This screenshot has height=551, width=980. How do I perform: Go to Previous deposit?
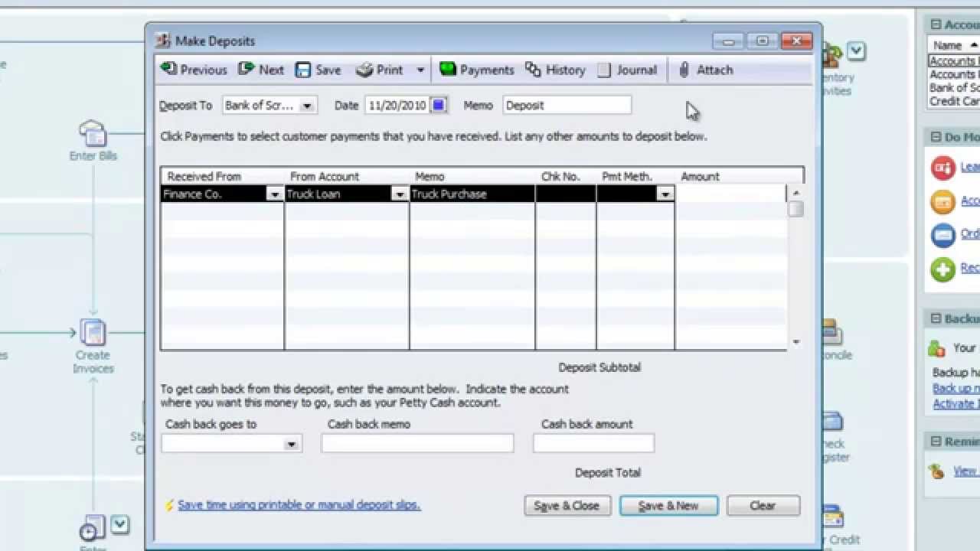[194, 70]
